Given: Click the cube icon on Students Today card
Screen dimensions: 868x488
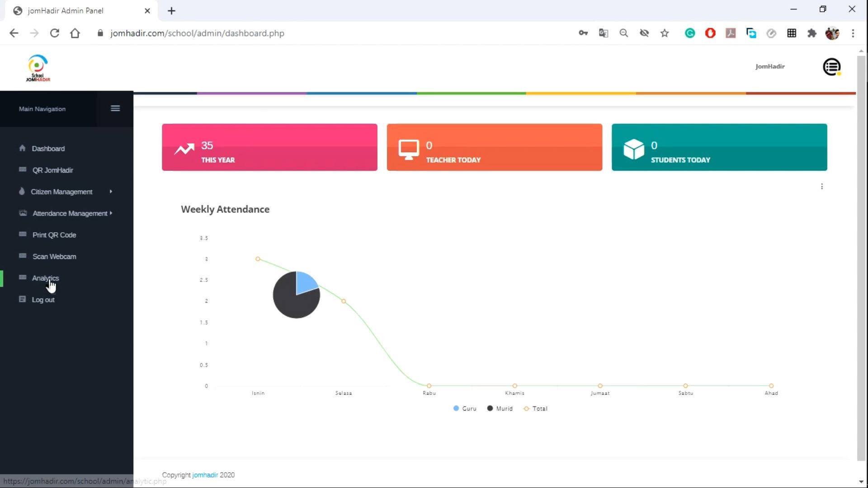Looking at the screenshot, I should (x=633, y=149).
